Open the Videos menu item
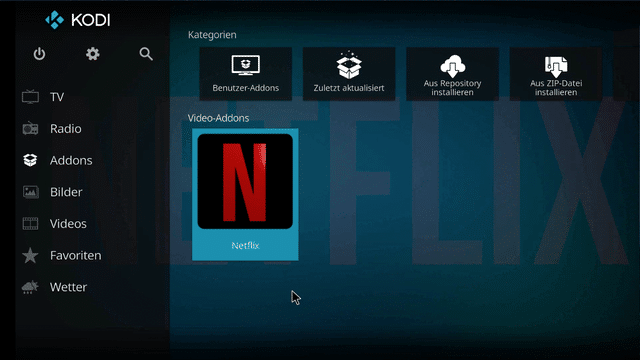640x360 pixels. [x=68, y=224]
